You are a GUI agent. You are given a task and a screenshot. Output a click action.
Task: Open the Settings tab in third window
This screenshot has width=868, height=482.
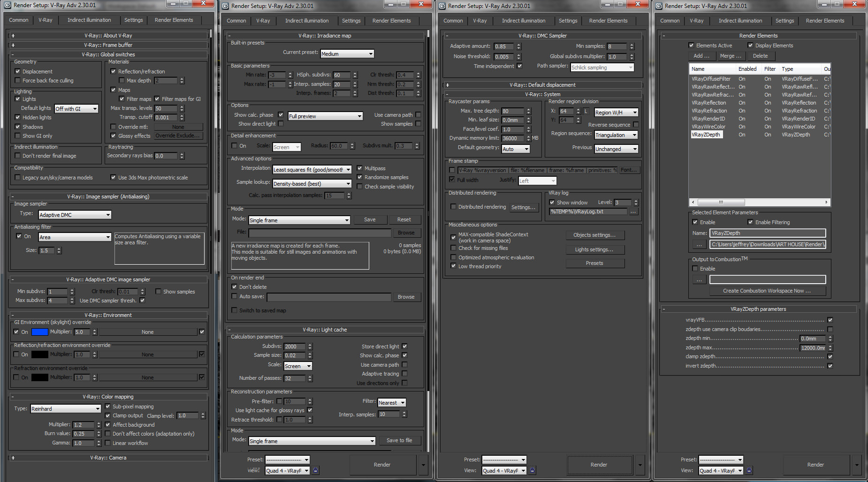[568, 21]
